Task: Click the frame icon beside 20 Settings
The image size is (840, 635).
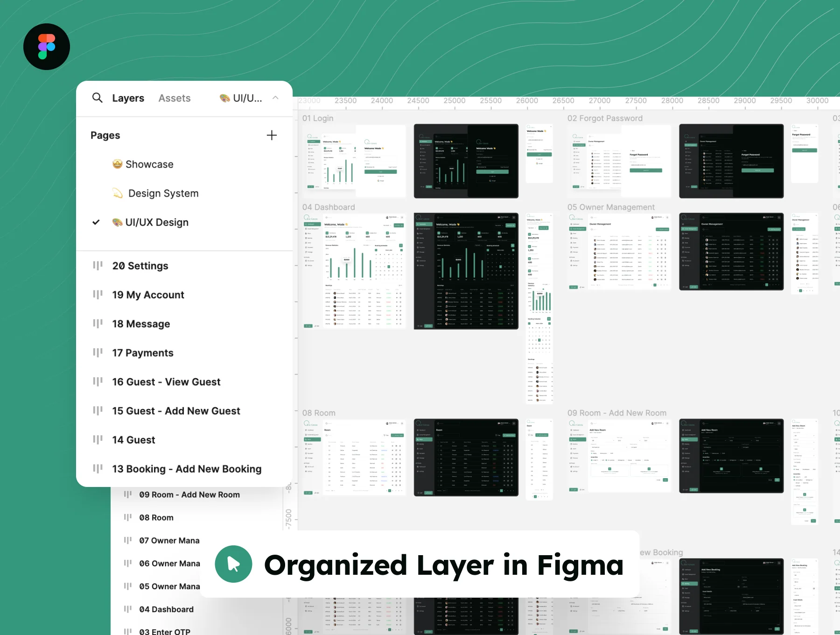Action: (x=98, y=266)
